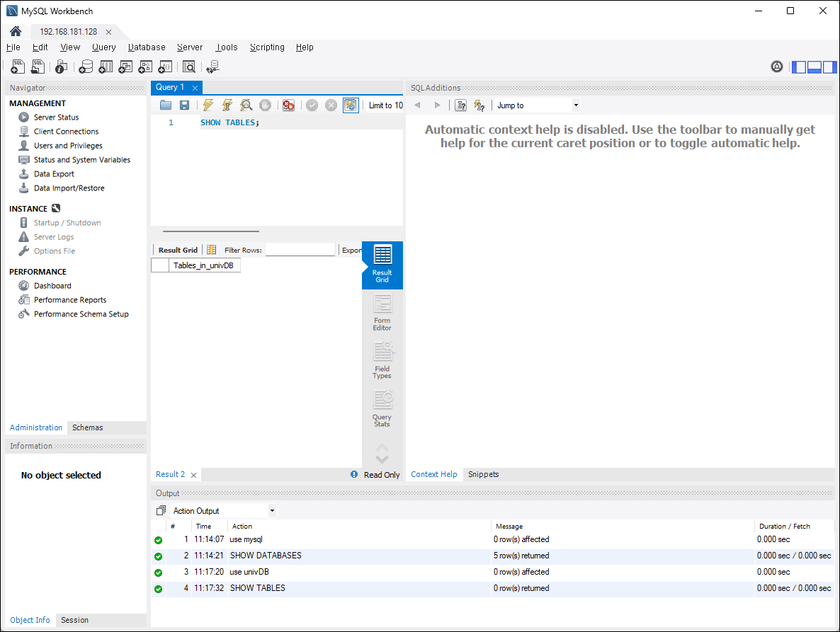Toggle automatic context help
Viewport: 840px width, 632px height.
[479, 105]
